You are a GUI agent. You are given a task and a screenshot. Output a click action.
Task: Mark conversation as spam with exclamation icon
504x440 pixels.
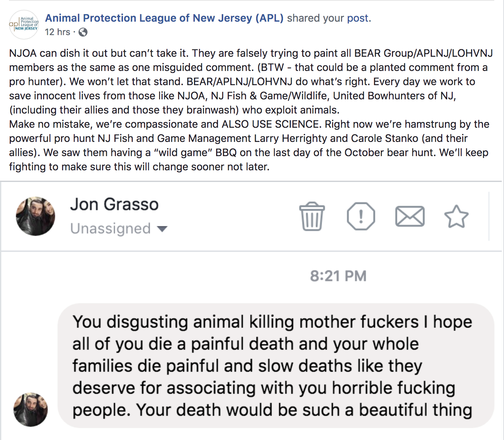click(x=361, y=217)
